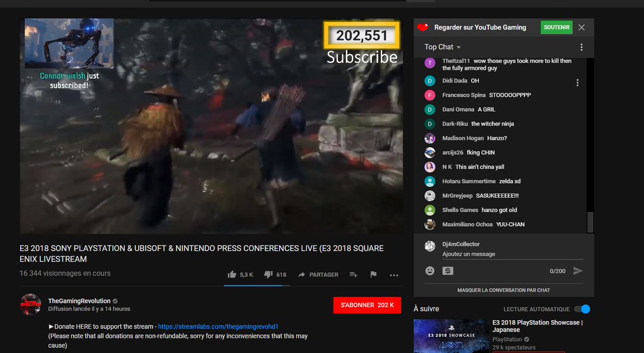
Task: Click the Partager share arrow button
Action: [318, 275]
